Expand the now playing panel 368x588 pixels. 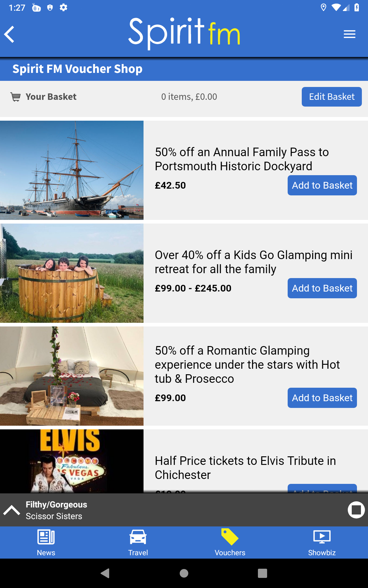pos(12,510)
